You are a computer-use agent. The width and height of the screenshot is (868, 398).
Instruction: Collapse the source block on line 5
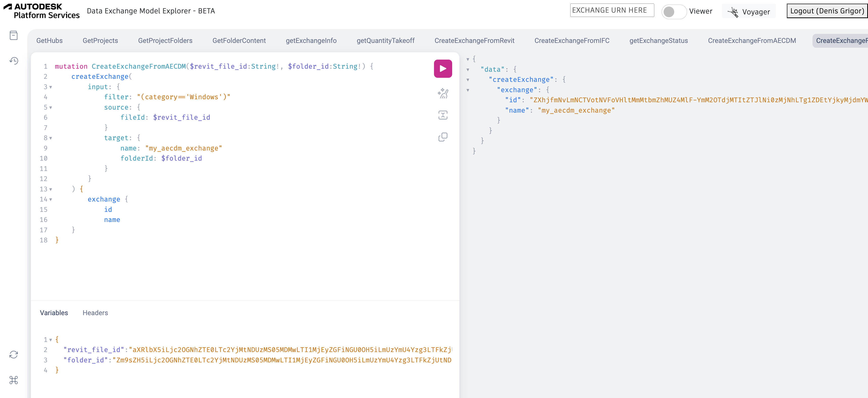[50, 108]
